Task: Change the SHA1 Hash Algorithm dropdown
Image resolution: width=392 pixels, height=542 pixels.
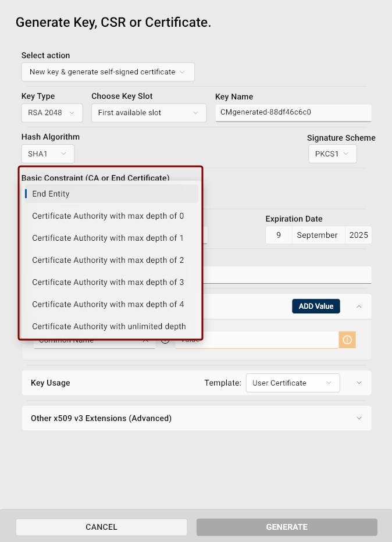Action: (48, 154)
